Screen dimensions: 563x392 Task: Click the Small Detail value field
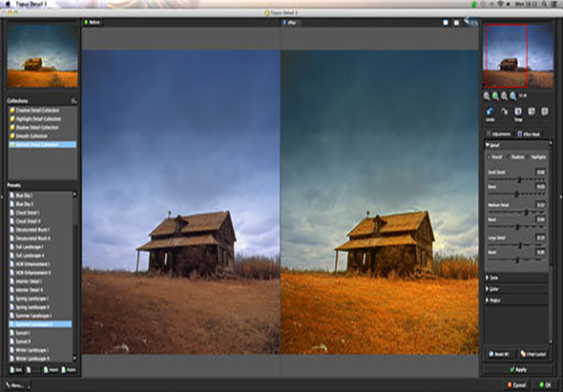pos(540,173)
